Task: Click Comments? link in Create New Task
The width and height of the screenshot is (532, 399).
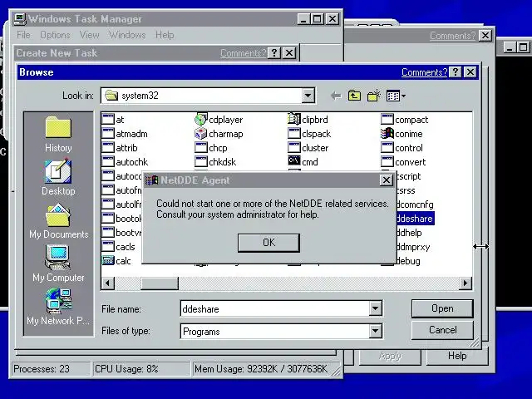Action: (x=243, y=53)
